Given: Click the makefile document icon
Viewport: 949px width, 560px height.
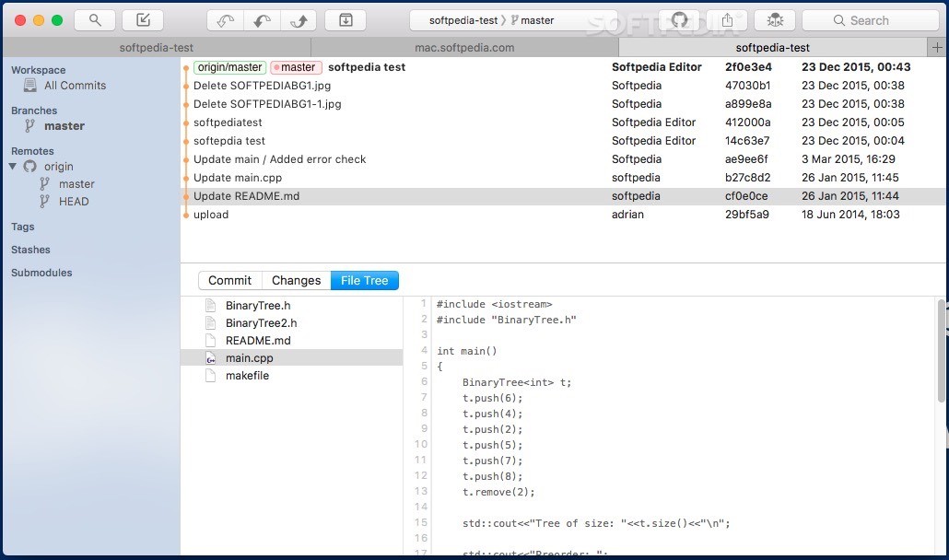Looking at the screenshot, I should [x=210, y=376].
